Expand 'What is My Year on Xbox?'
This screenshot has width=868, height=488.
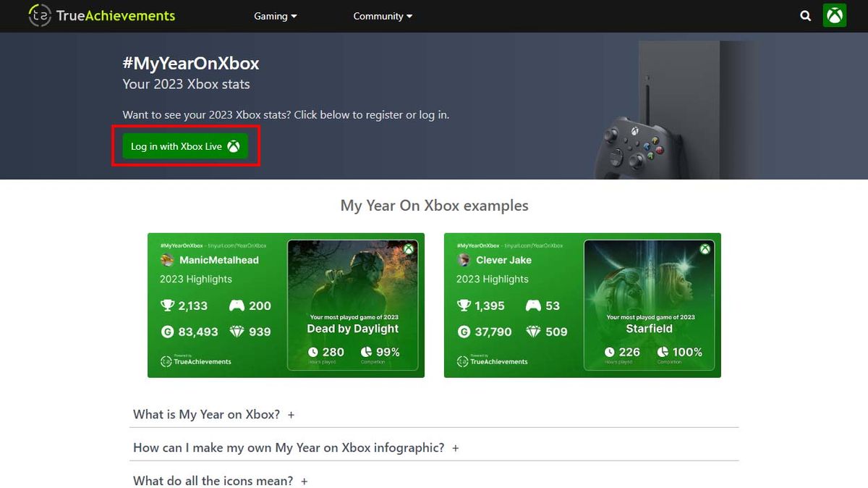(x=214, y=415)
